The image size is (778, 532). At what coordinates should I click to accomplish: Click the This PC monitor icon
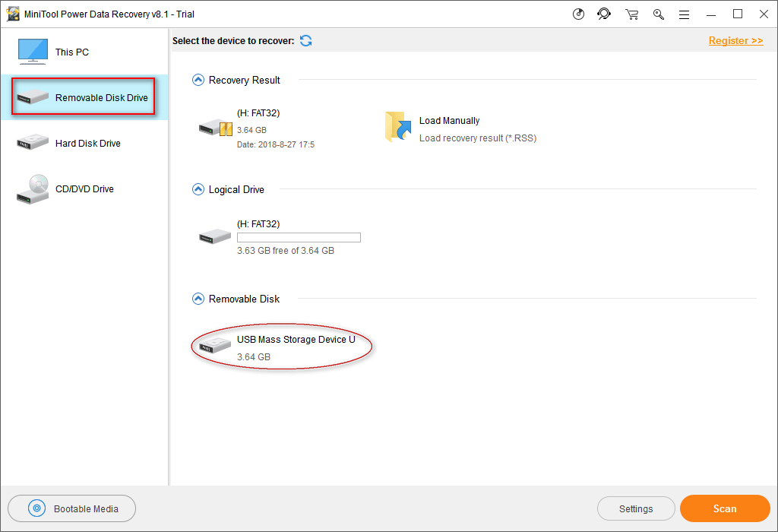click(x=33, y=52)
